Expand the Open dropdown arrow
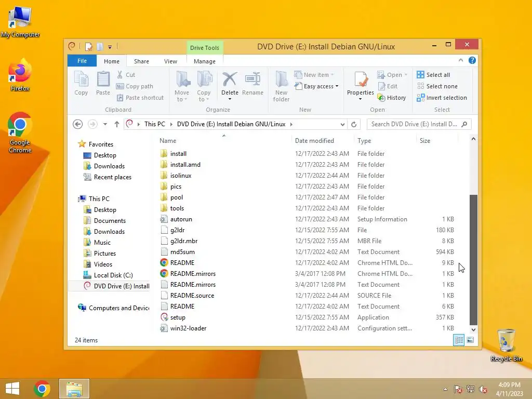Image resolution: width=532 pixels, height=399 pixels. [406, 75]
